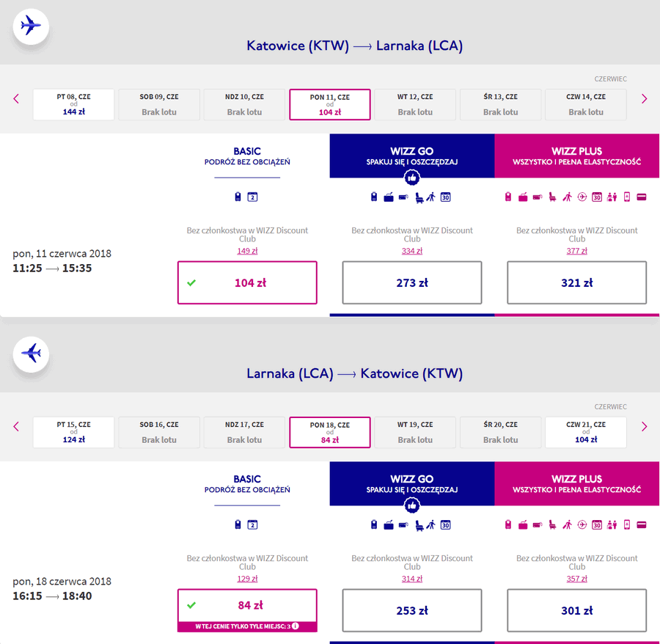Select the 273 zł WIZZ GO outbound fare

tap(411, 282)
